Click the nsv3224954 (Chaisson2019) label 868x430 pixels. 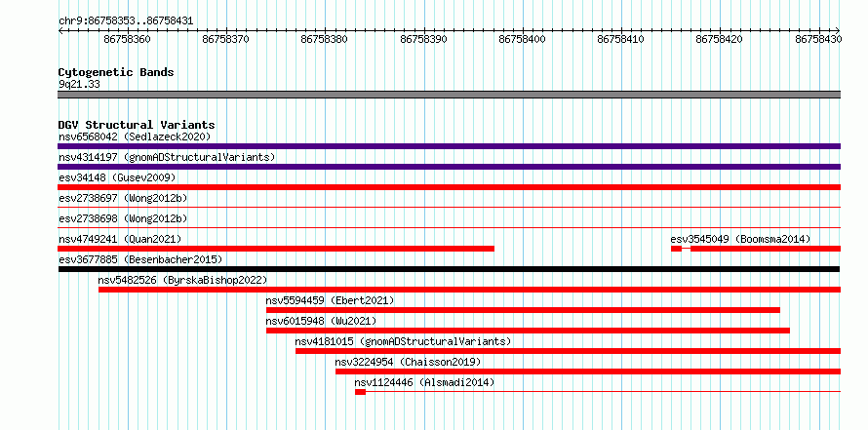pos(408,362)
